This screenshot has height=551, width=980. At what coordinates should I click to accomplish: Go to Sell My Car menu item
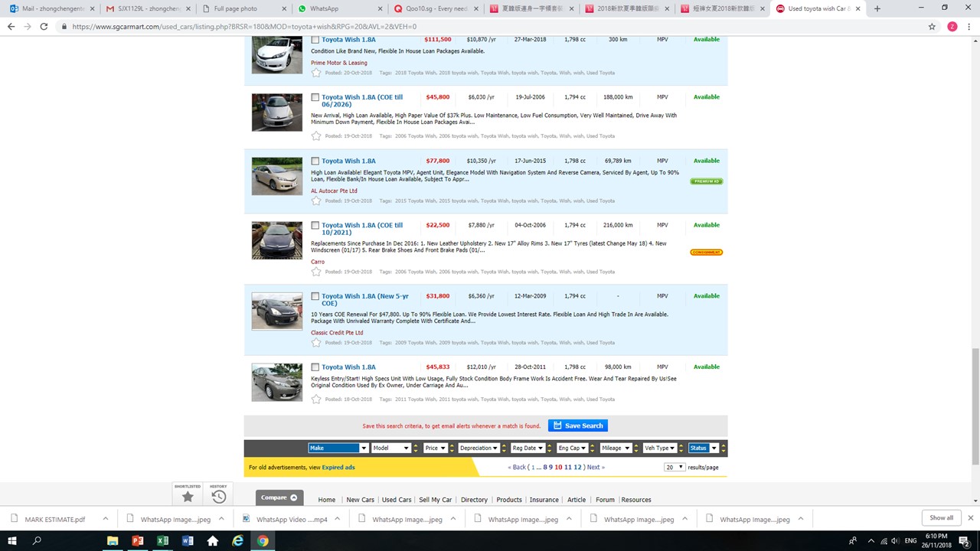click(436, 500)
